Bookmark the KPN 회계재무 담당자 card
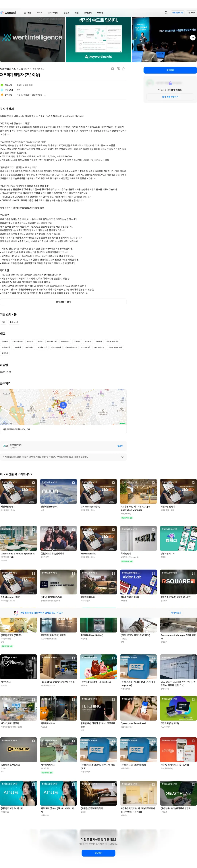This screenshot has height=868, width=197. [73, 573]
